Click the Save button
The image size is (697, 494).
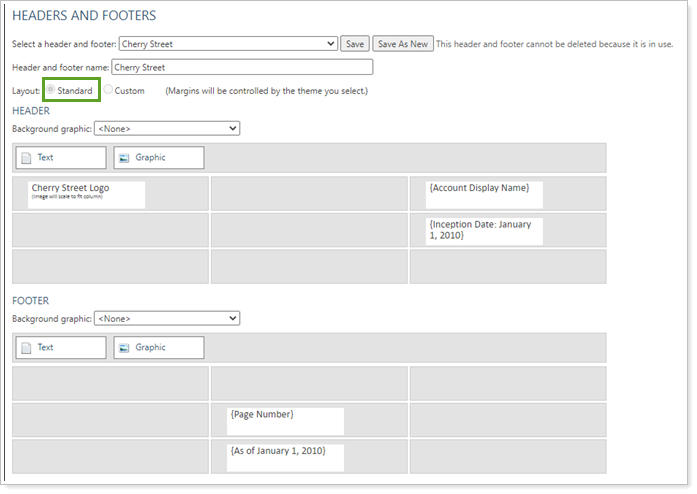[354, 44]
